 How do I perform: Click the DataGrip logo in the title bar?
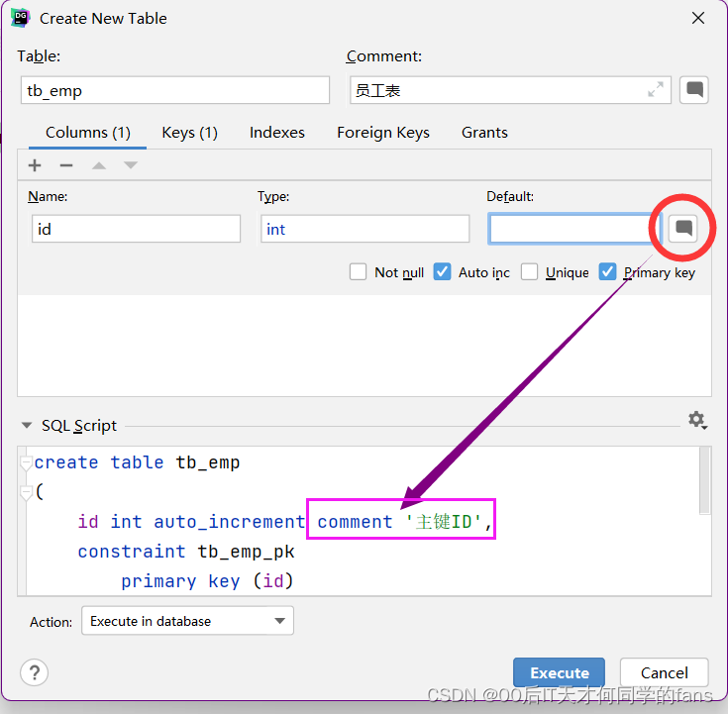click(x=21, y=18)
